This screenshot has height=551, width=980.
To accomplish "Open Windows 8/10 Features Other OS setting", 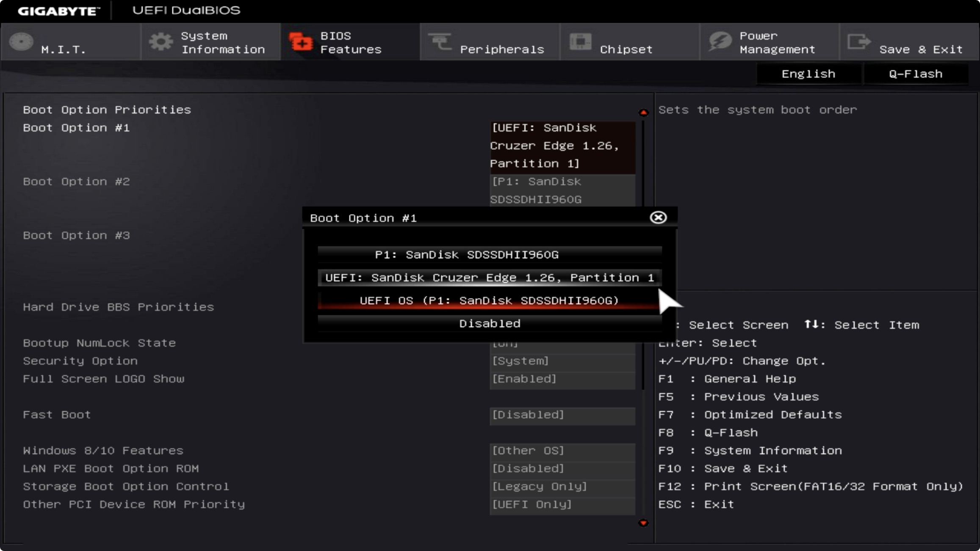I will [562, 451].
